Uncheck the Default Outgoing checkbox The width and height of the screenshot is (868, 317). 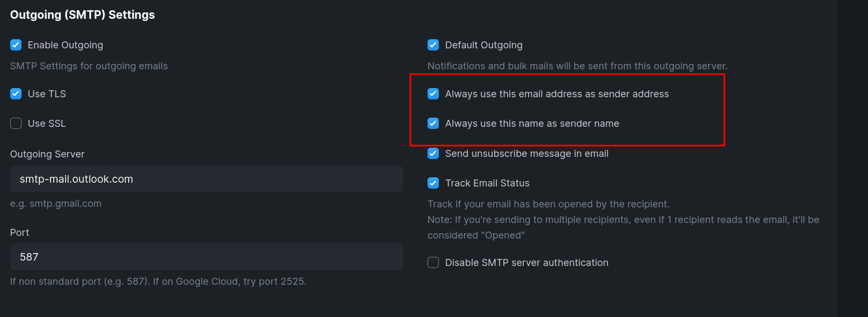pos(433,45)
